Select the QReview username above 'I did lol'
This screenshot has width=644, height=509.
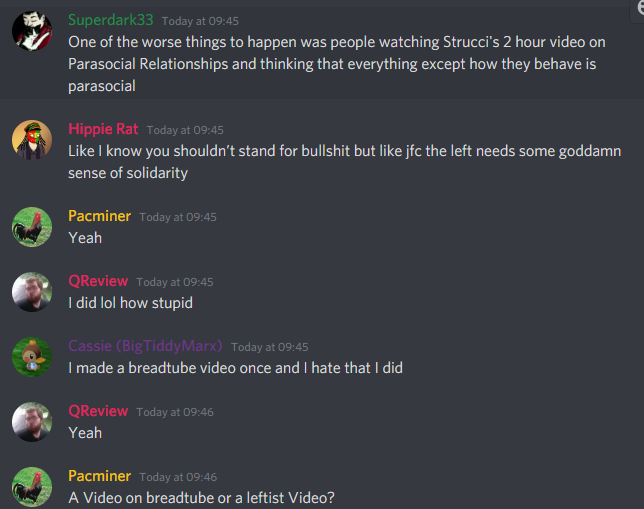click(98, 281)
